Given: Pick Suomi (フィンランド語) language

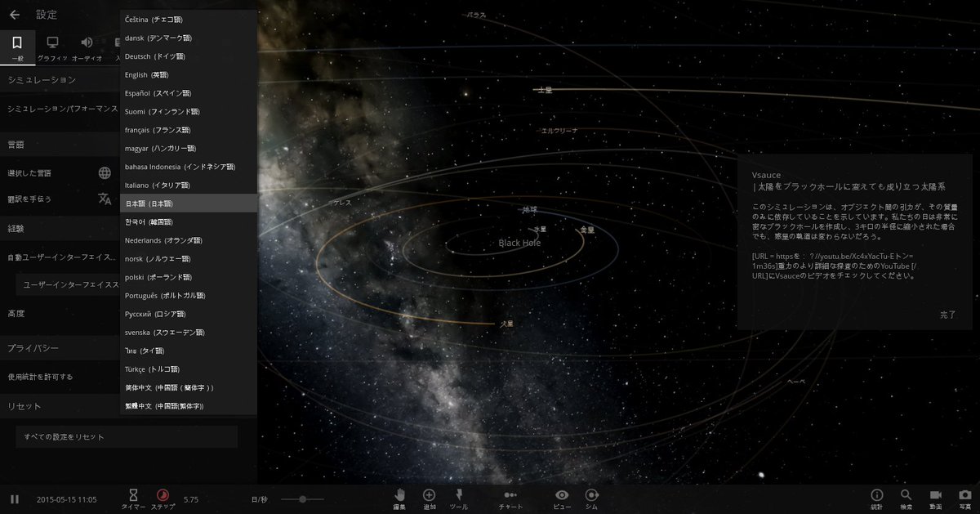Looking at the screenshot, I should [x=189, y=111].
